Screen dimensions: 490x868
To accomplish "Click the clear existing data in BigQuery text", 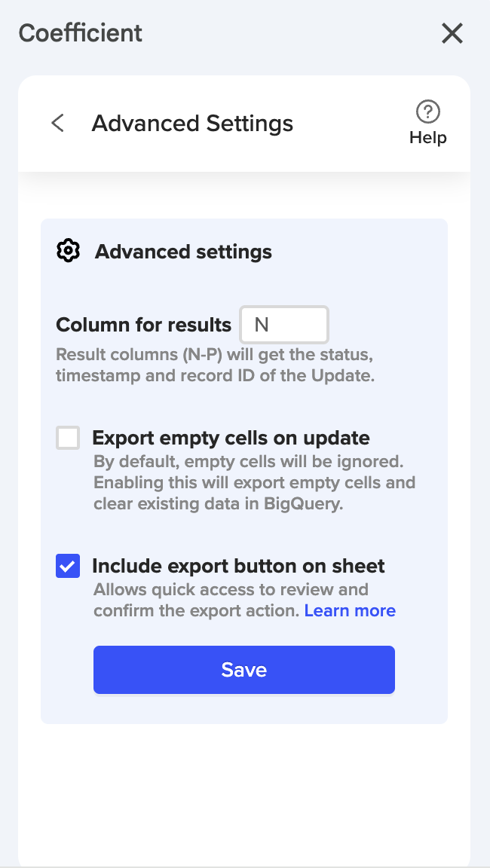I will click(x=219, y=504).
